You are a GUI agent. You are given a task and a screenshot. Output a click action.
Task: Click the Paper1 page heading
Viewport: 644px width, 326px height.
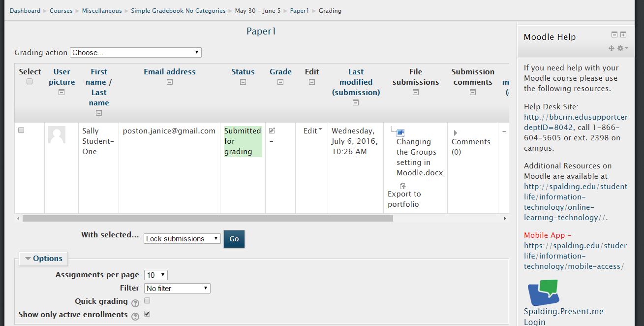click(x=261, y=32)
